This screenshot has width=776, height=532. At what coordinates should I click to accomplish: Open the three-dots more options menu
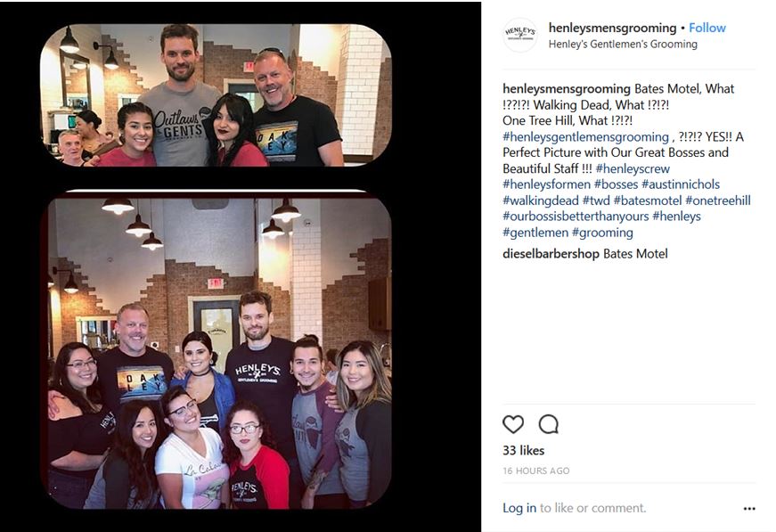pyautogui.click(x=749, y=509)
